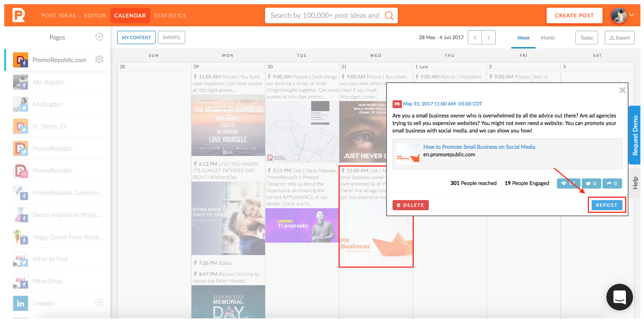This screenshot has height=321, width=644.
Task: Open the Help side tab
Action: 635,183
